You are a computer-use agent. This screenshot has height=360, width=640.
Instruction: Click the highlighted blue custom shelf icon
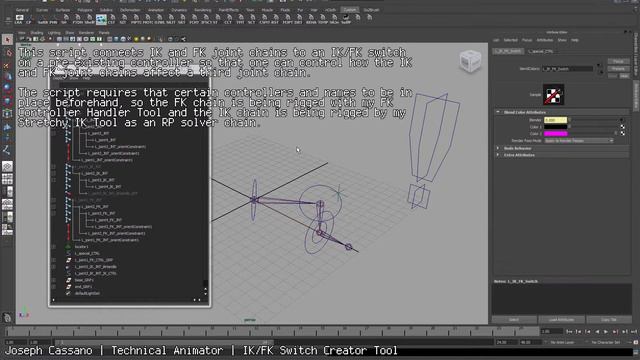pos(101,19)
